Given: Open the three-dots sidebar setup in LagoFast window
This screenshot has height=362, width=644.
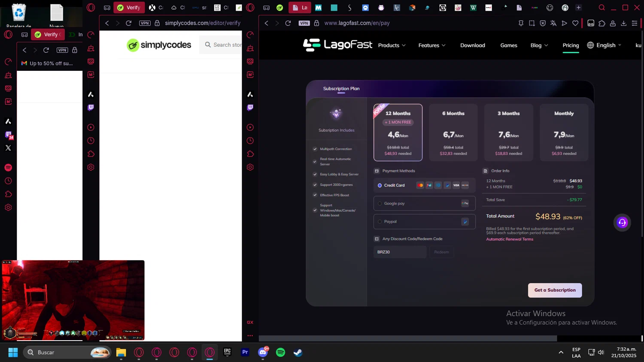Looking at the screenshot, I should coord(250,335).
